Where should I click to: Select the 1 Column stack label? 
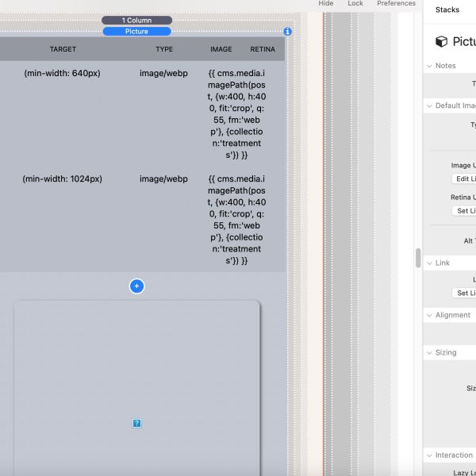tap(137, 21)
